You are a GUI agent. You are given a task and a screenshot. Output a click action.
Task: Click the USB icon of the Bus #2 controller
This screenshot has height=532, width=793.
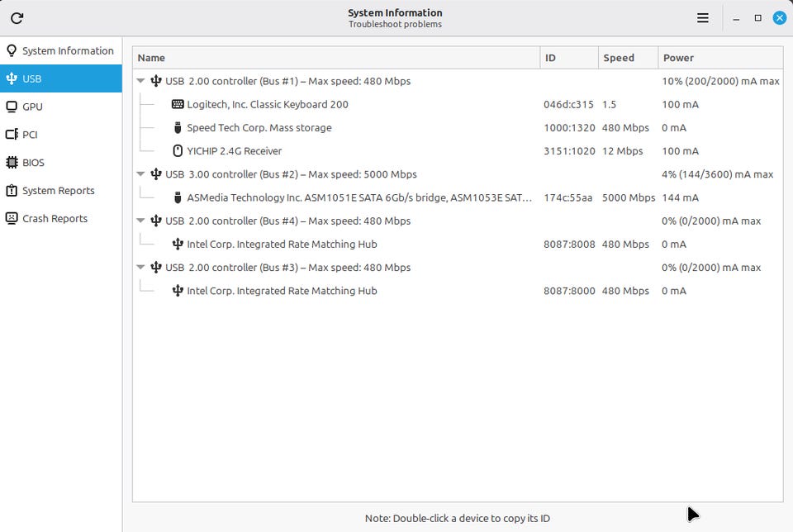[156, 174]
